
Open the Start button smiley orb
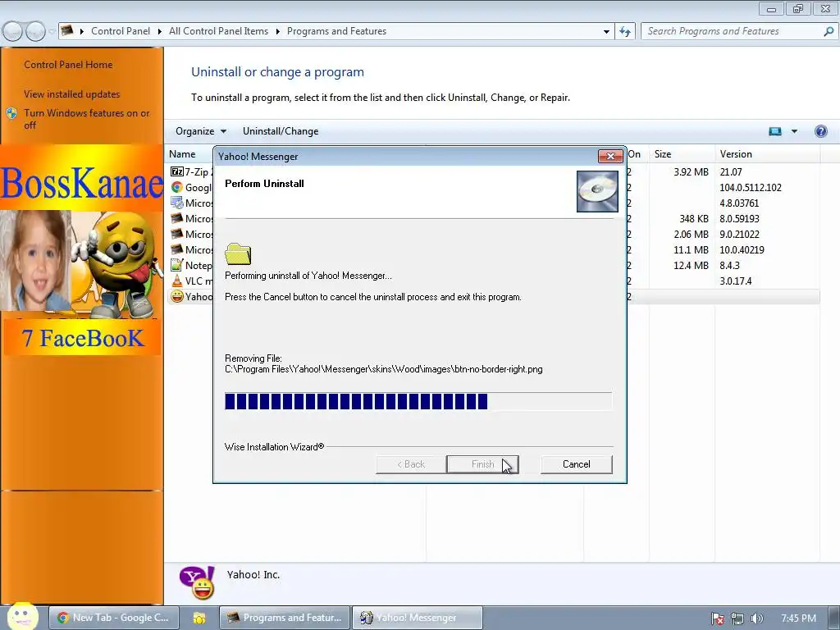(x=22, y=617)
